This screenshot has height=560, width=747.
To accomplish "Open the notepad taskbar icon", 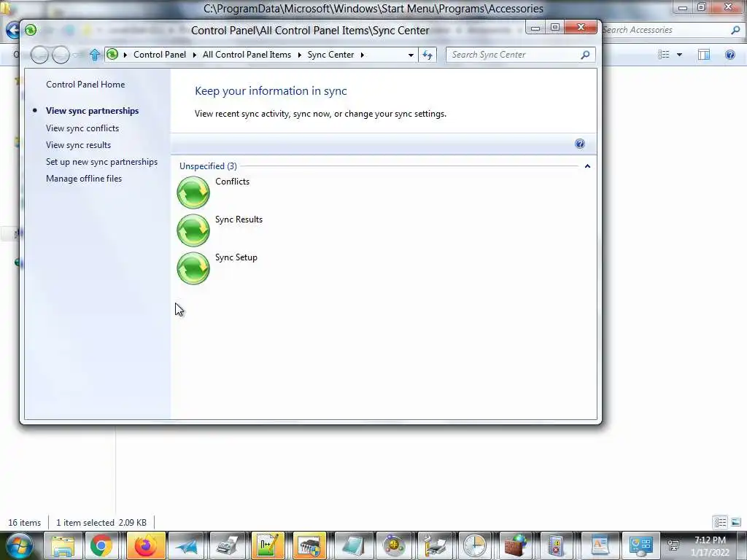I will click(352, 545).
